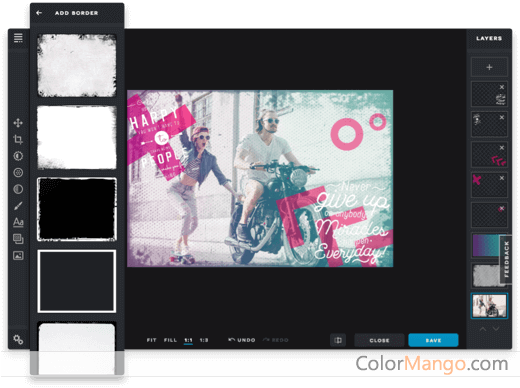Screen dimensions: 520x388
Task: Move layer up with chevron arrow
Action: 483,329
